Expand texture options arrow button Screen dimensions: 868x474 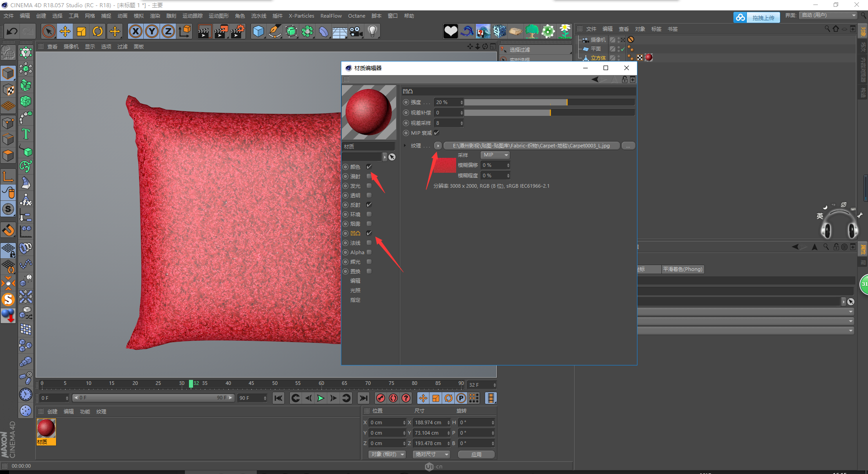click(x=438, y=146)
